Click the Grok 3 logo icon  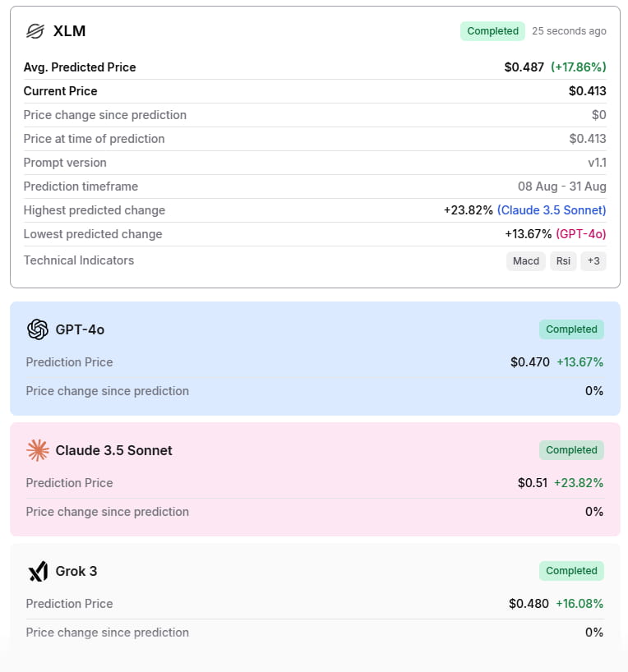click(x=38, y=571)
